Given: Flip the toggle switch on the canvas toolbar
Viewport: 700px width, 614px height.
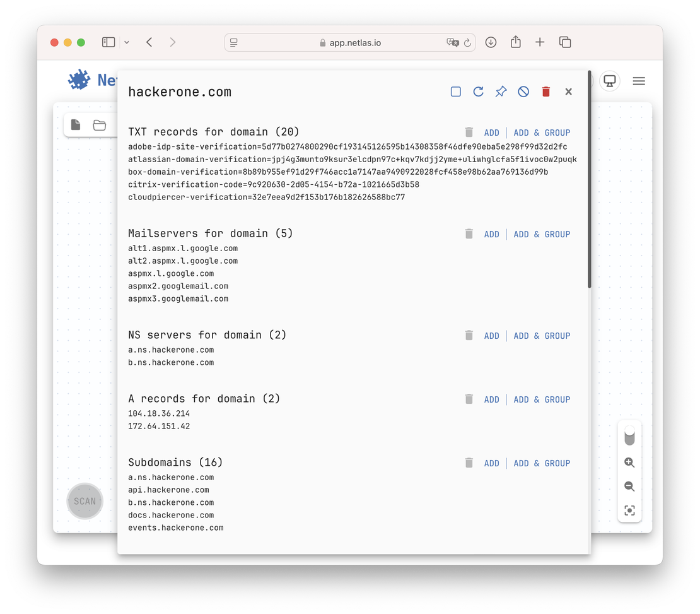Looking at the screenshot, I should click(x=629, y=436).
